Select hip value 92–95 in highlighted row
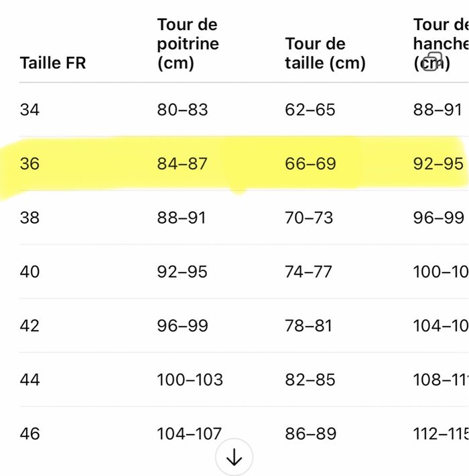The height and width of the screenshot is (476, 469). click(x=438, y=164)
